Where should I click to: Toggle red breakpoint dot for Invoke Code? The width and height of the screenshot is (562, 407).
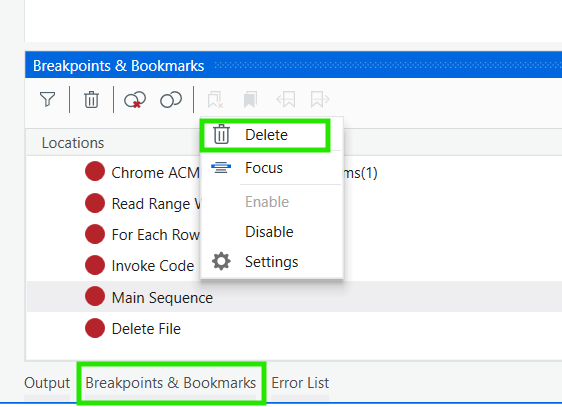95,265
